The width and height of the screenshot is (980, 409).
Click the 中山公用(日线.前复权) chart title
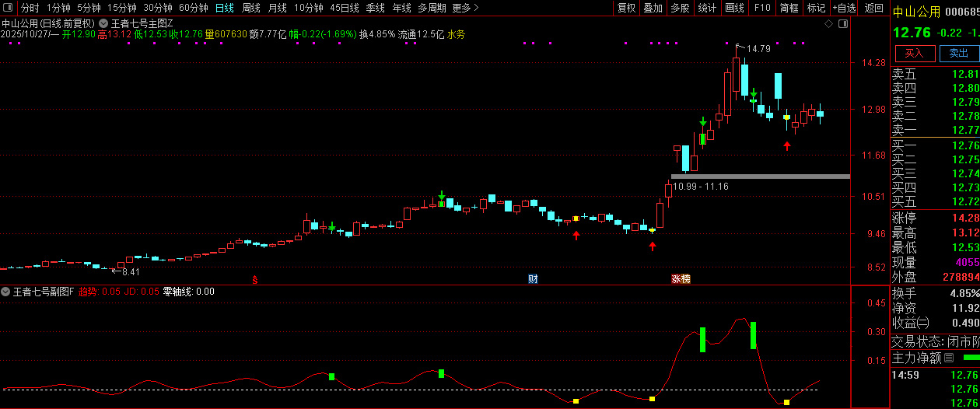point(48,23)
